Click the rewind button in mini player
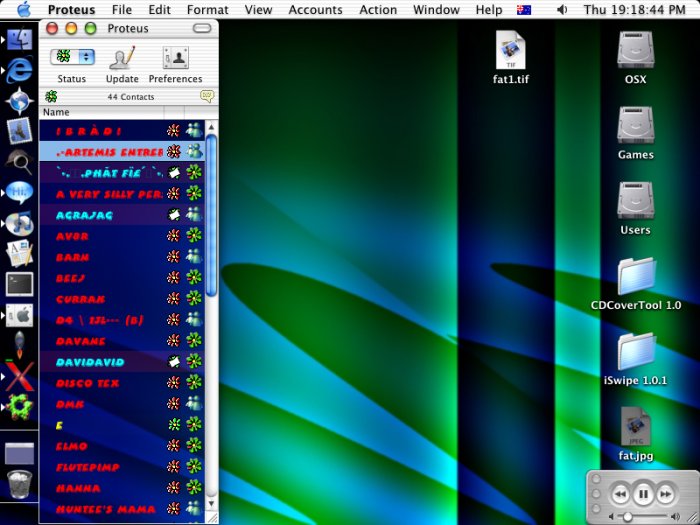This screenshot has width=700, height=525. [620, 494]
